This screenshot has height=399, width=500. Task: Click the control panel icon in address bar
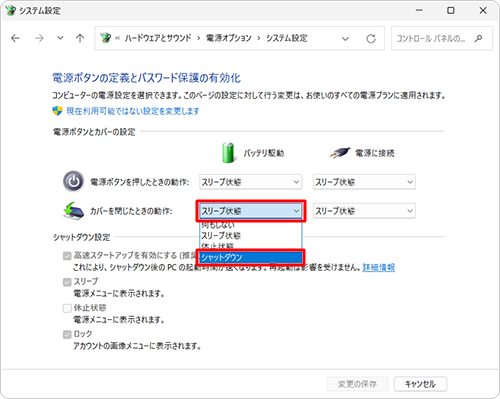[x=106, y=38]
